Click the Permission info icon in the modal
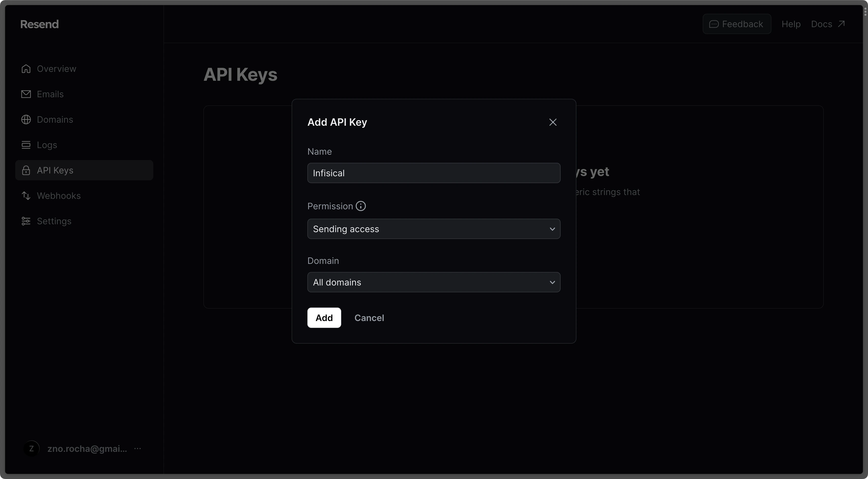The image size is (868, 479). point(361,206)
